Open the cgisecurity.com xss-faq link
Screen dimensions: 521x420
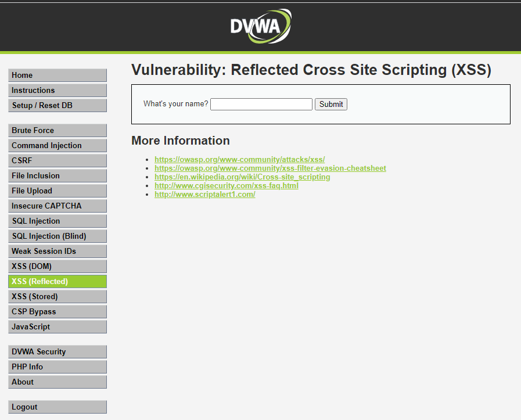(x=227, y=185)
